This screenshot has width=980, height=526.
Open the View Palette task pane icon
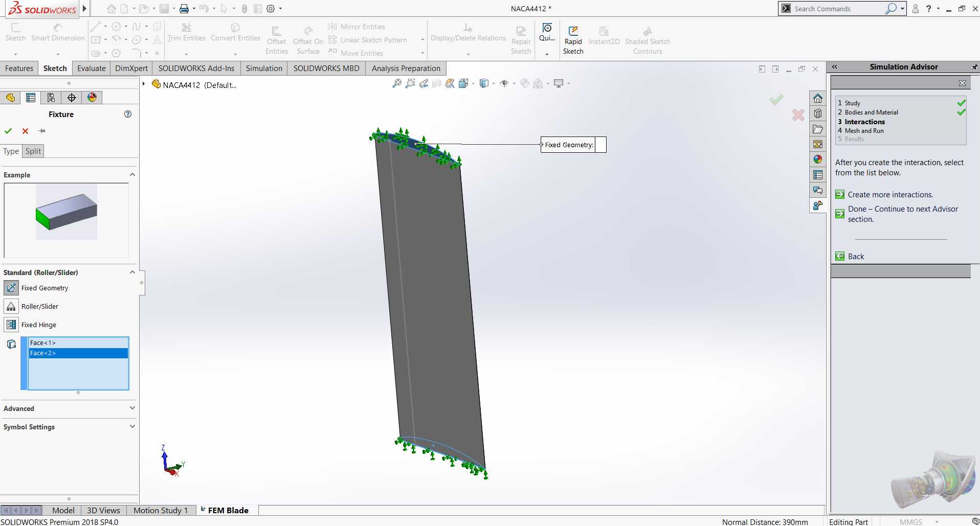click(818, 144)
